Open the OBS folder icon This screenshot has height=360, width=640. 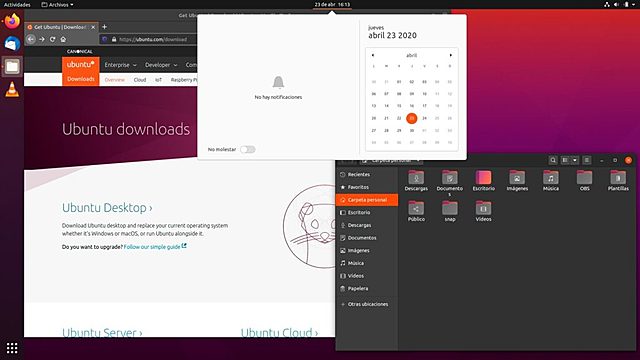pos(584,181)
